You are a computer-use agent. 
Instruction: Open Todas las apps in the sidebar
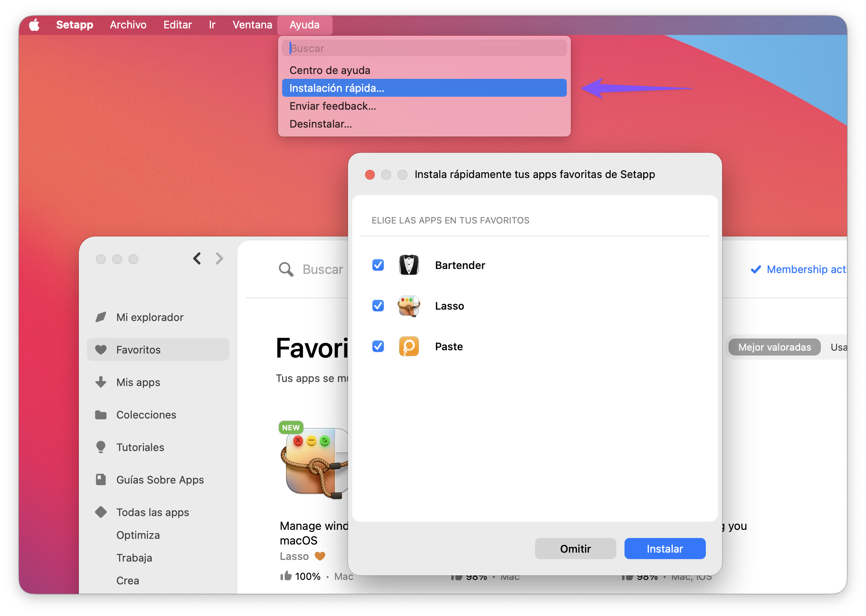point(158,512)
